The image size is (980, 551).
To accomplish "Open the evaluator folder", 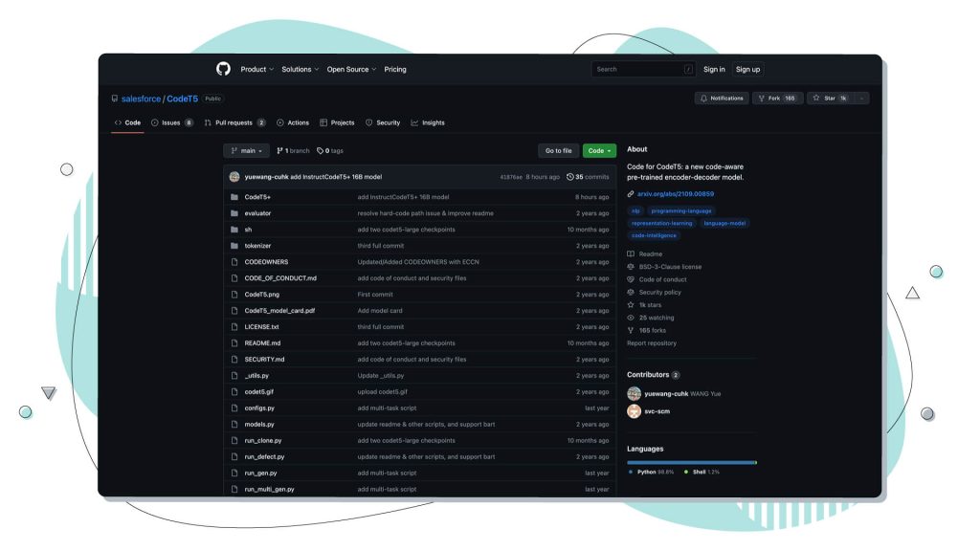I will pos(257,213).
